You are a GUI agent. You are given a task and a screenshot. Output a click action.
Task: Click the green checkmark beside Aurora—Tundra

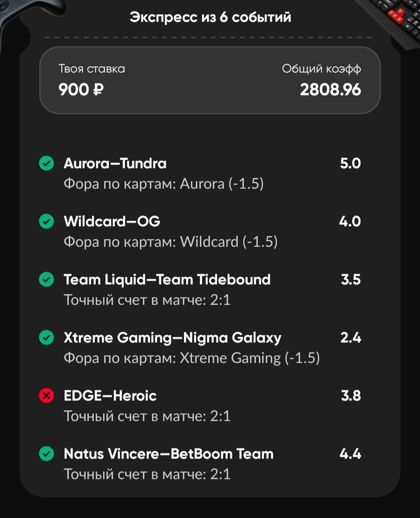coord(46,164)
